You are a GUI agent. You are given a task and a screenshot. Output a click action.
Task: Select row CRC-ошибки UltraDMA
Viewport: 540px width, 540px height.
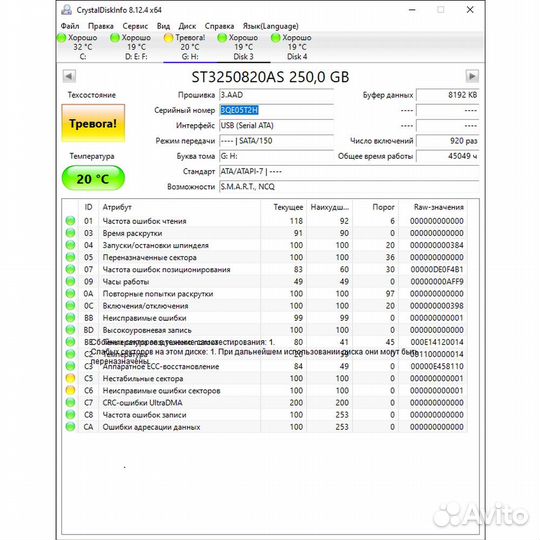pos(264,403)
